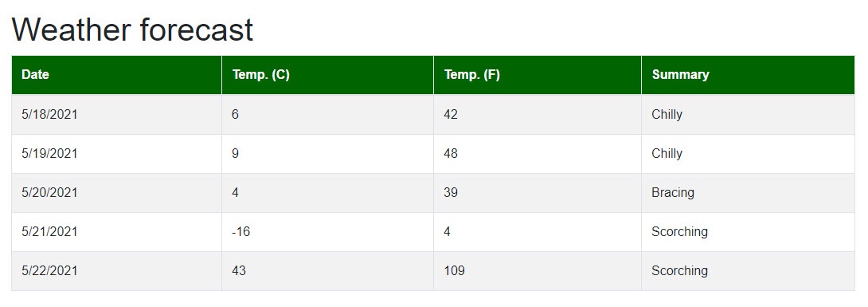Click the 5/19/2021 date cell
868x307 pixels.
pos(116,153)
